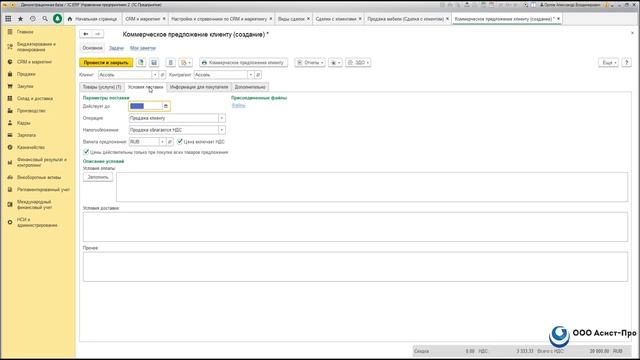Switch to Продажа мебели (Сделка с клиентом) tab
The width and height of the screenshot is (640, 360).
[405, 19]
